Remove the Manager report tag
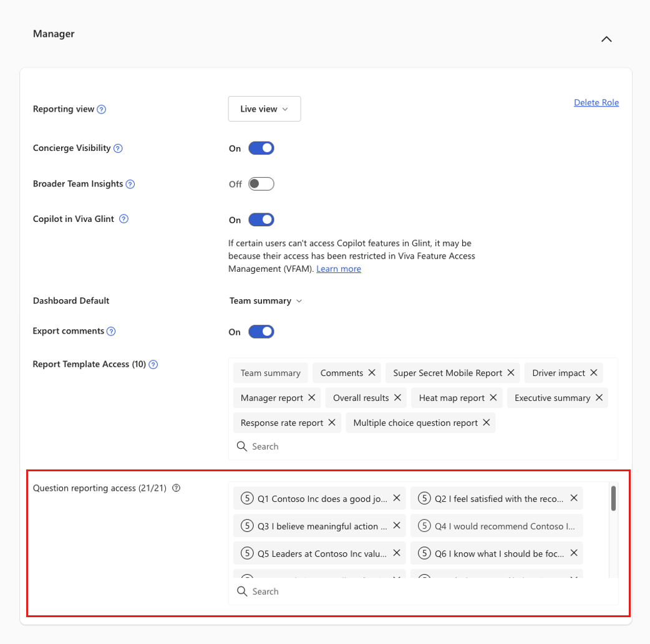650x644 pixels. click(312, 397)
